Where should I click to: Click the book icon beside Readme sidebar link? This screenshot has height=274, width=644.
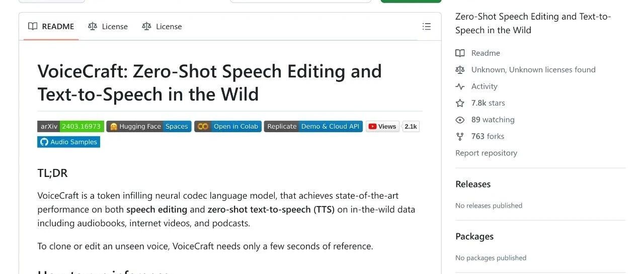pos(460,53)
